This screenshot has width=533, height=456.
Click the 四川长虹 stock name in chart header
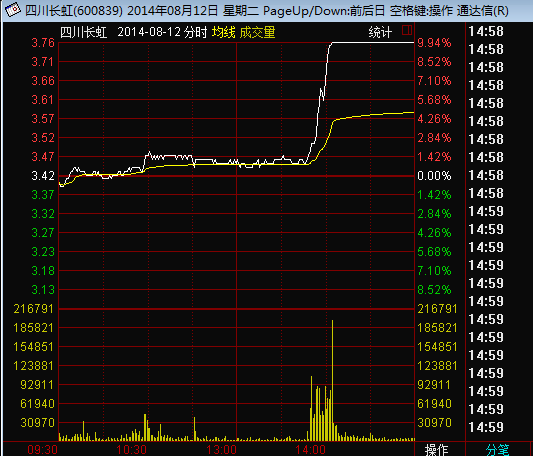coord(84,32)
